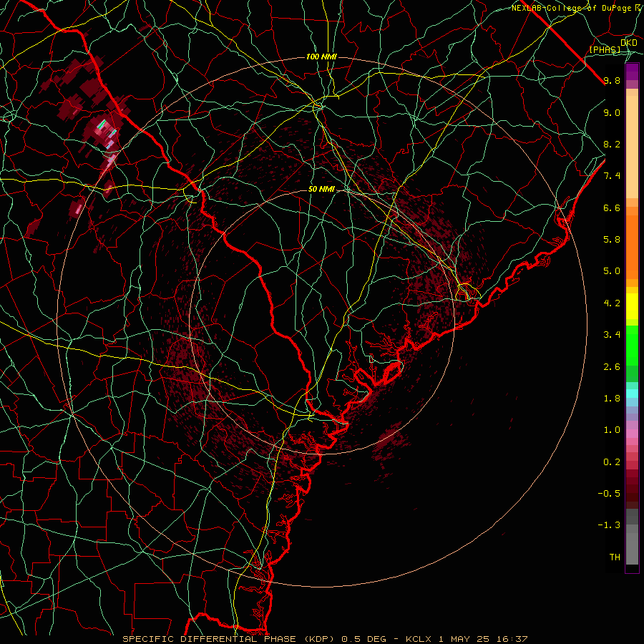This screenshot has height=644, width=644.
Task: Click the "6.6" value on the color scale
Action: coord(612,208)
